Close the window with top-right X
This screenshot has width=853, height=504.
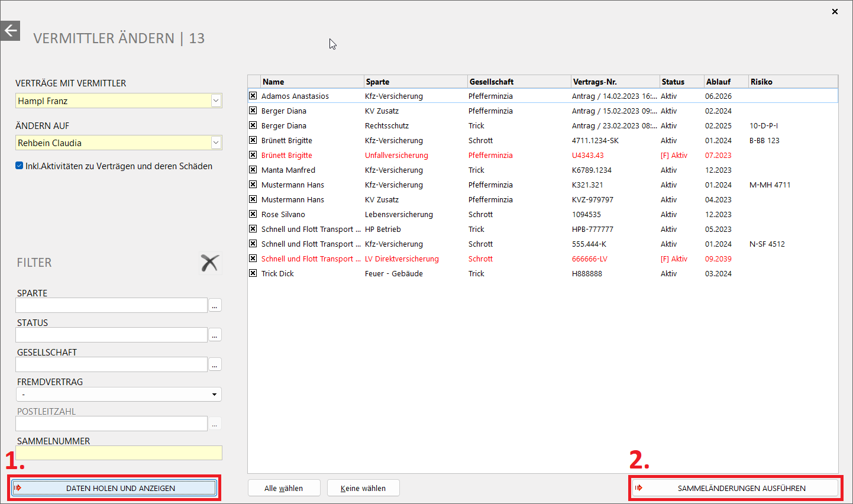835,11
